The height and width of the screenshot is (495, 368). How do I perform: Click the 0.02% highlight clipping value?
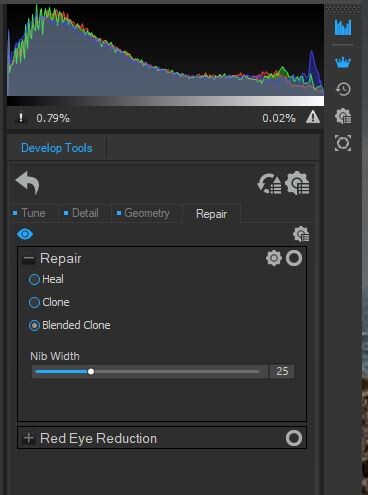point(279,118)
